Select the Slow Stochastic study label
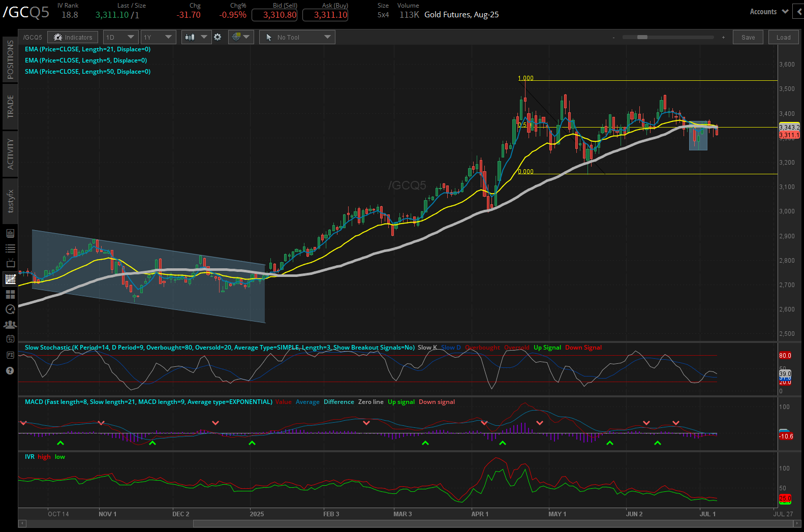 click(220, 348)
